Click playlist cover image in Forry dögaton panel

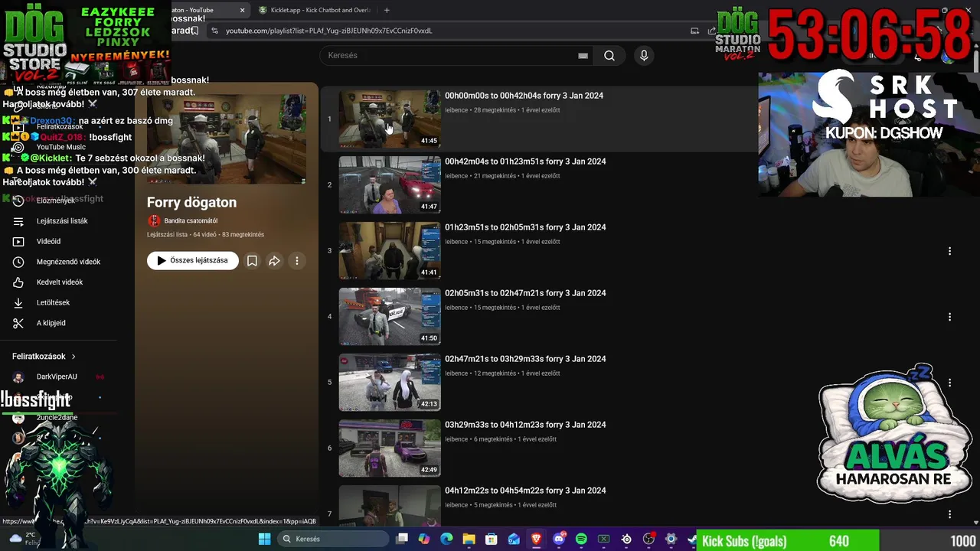[227, 139]
